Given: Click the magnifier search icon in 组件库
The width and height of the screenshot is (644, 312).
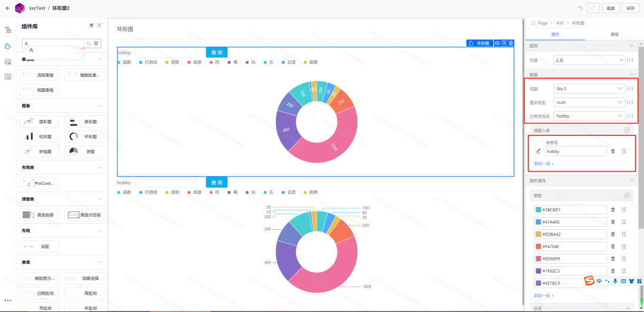Looking at the screenshot, I should (x=89, y=43).
